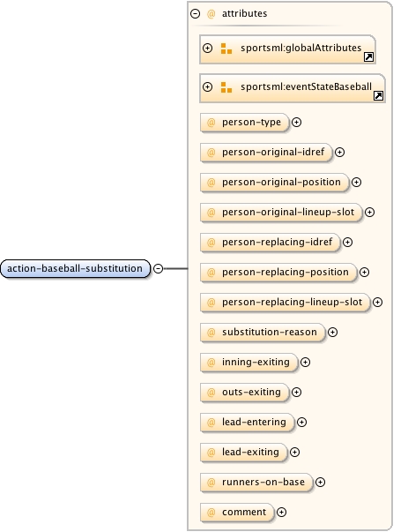The width and height of the screenshot is (408, 532).
Task: Open the eventStateBaseball reference arrow icon
Action: tap(378, 95)
